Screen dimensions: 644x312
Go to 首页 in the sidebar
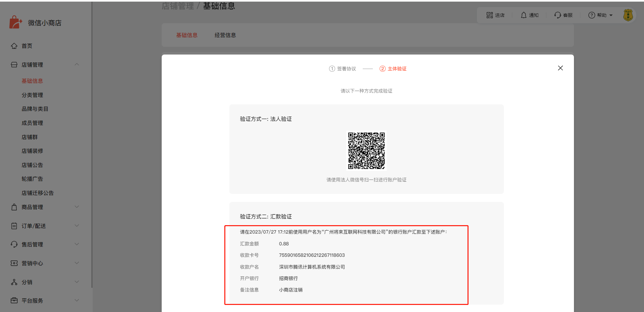(x=27, y=46)
